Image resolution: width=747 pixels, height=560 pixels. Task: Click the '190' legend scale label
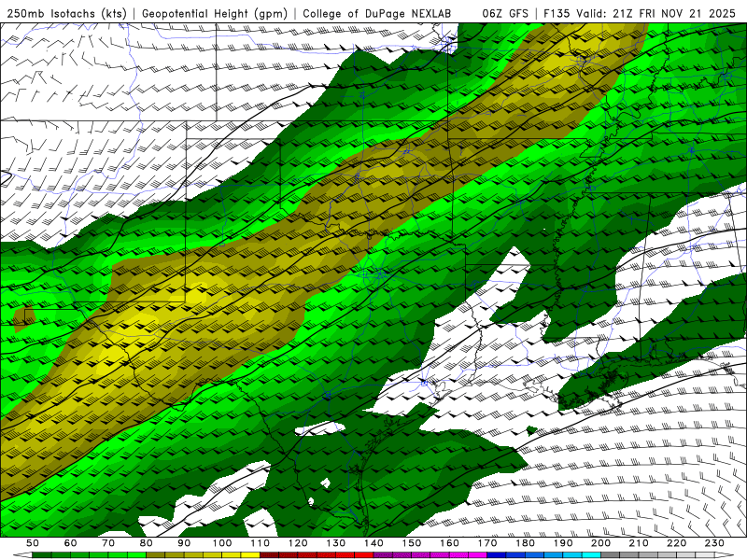coord(563,543)
